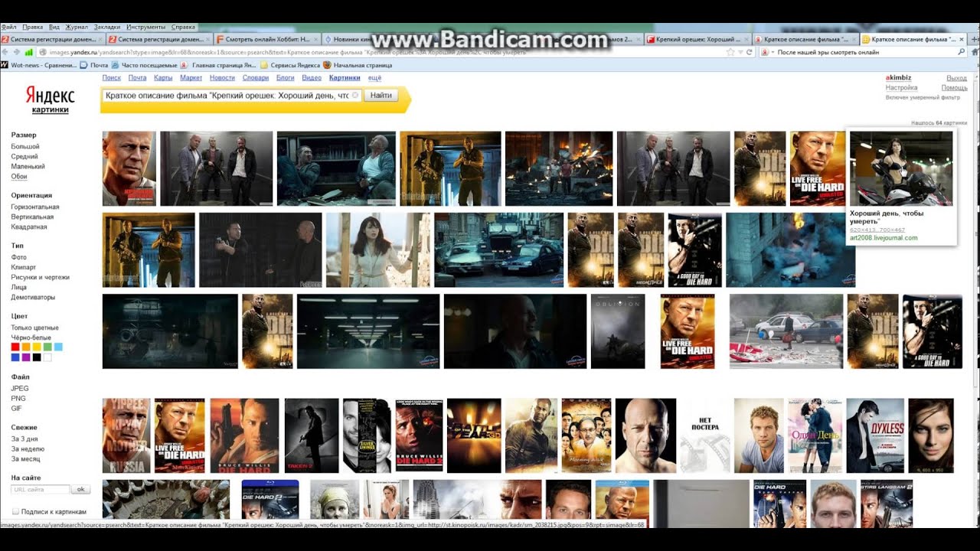The image size is (980, 551).
Task: Open the Файл menu
Action: 9,27
